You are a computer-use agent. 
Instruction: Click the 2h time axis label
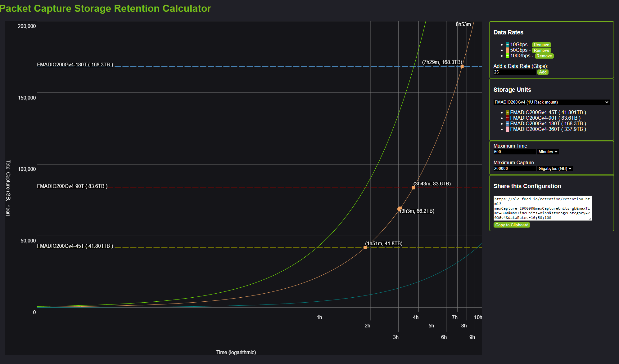pyautogui.click(x=367, y=326)
